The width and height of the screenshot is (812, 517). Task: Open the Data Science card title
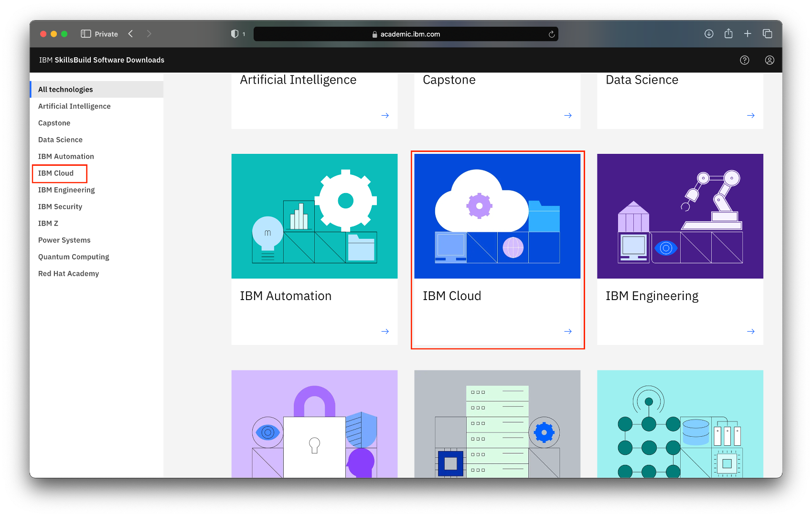click(642, 80)
